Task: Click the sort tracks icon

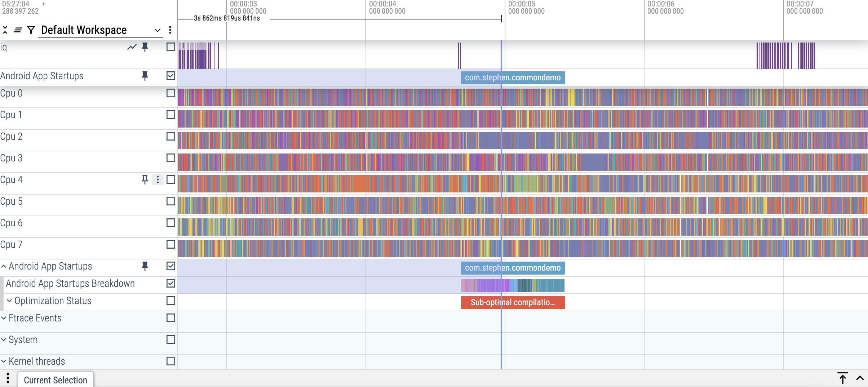Action: click(x=18, y=30)
